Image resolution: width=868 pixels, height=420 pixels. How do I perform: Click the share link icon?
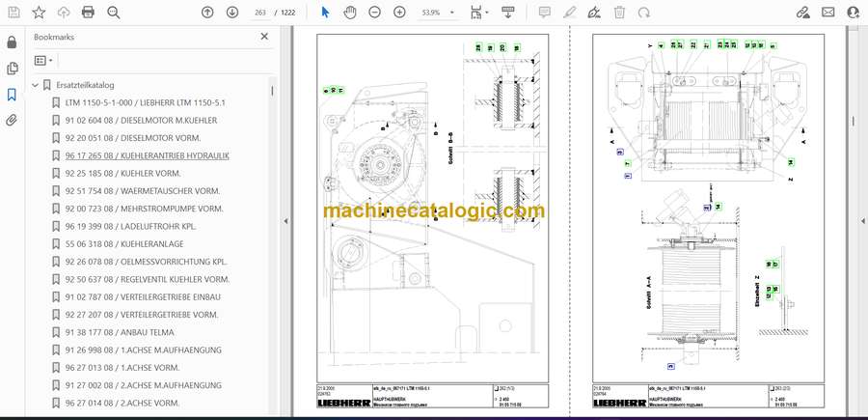point(802,13)
